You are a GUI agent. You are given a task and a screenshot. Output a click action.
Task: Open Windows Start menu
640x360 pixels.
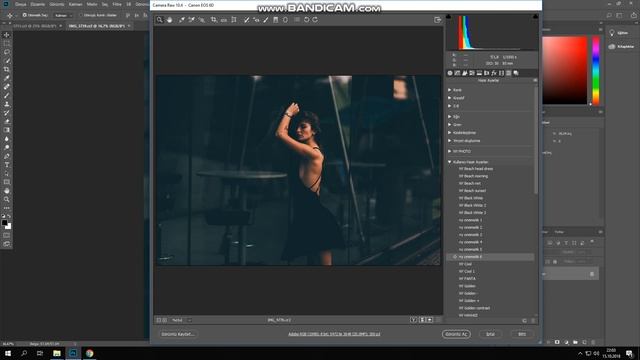click(8, 353)
